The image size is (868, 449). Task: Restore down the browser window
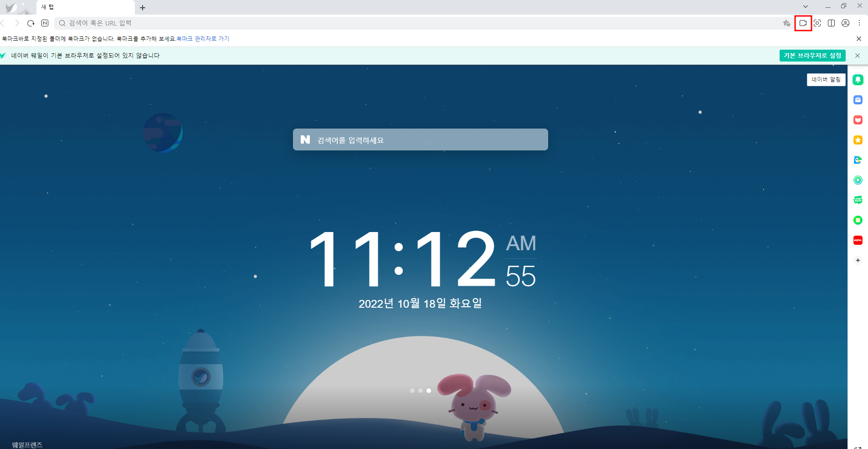pos(844,6)
